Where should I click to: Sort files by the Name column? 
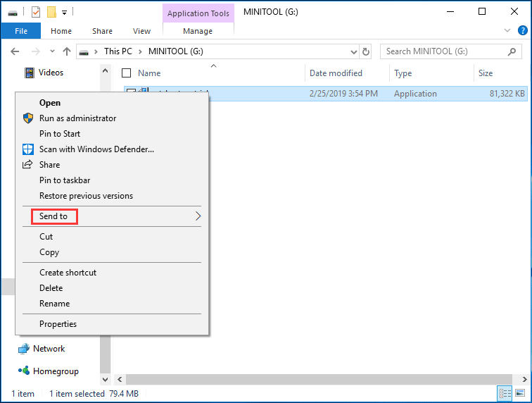[149, 73]
